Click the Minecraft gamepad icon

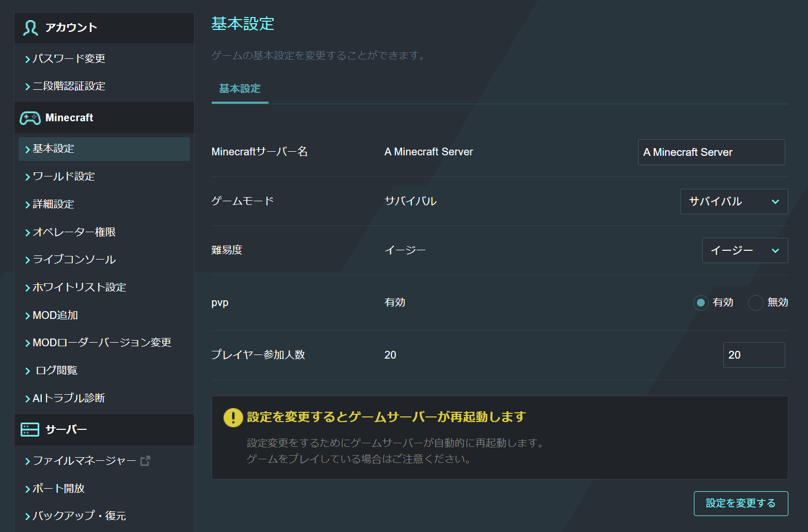(29, 118)
